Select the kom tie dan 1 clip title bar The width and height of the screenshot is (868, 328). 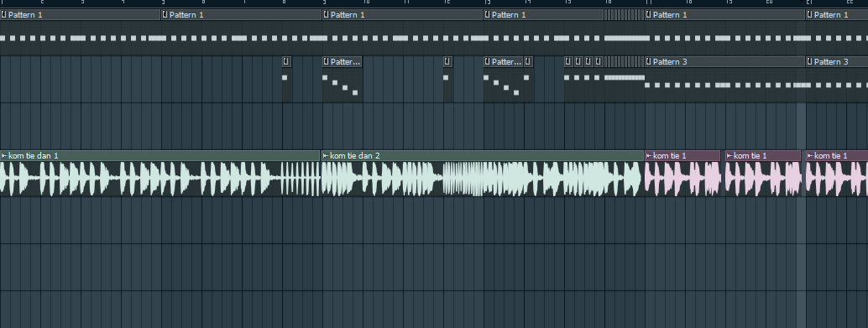(x=160, y=156)
